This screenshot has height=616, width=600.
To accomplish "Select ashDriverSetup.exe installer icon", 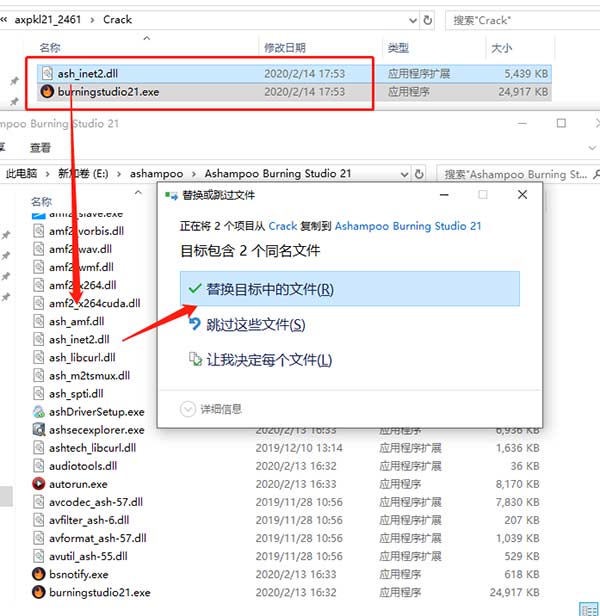I will [x=39, y=411].
